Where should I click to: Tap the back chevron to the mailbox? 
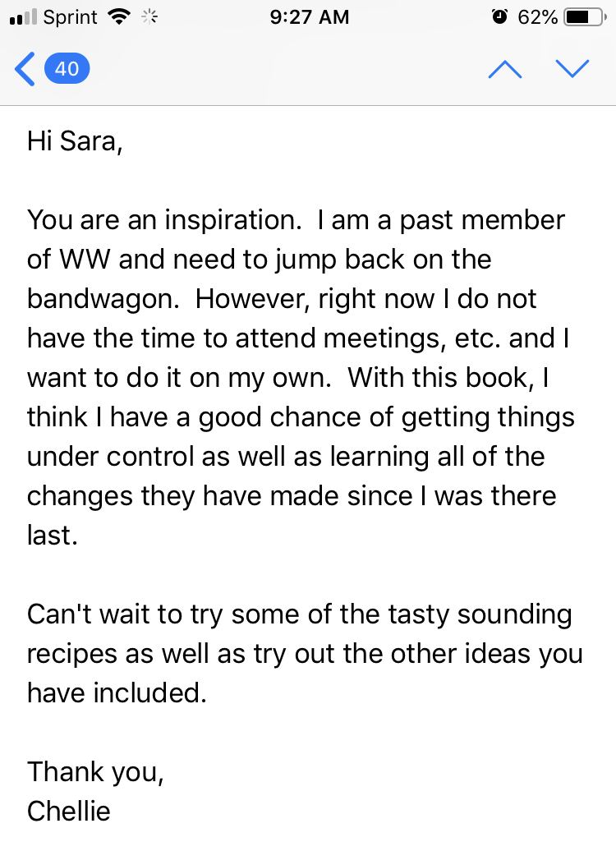[x=25, y=69]
